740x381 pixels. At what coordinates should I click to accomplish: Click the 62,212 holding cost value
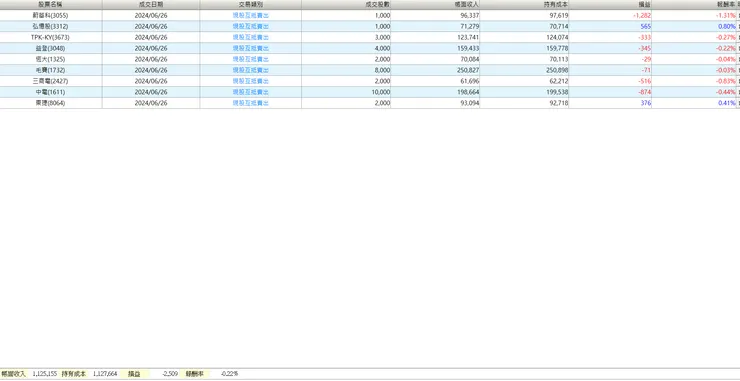(x=559, y=81)
